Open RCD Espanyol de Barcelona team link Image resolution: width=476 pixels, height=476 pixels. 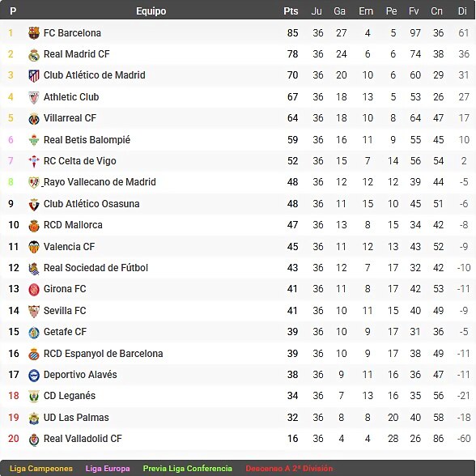point(104,353)
